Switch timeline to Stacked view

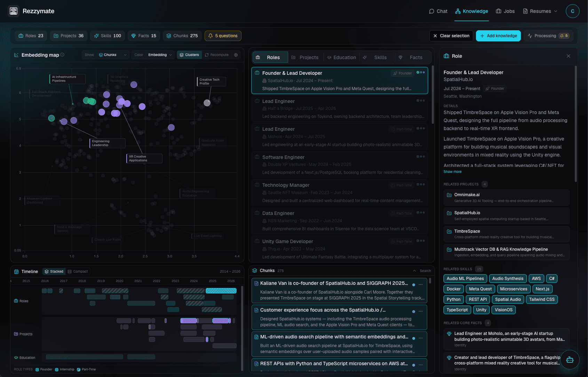point(54,272)
